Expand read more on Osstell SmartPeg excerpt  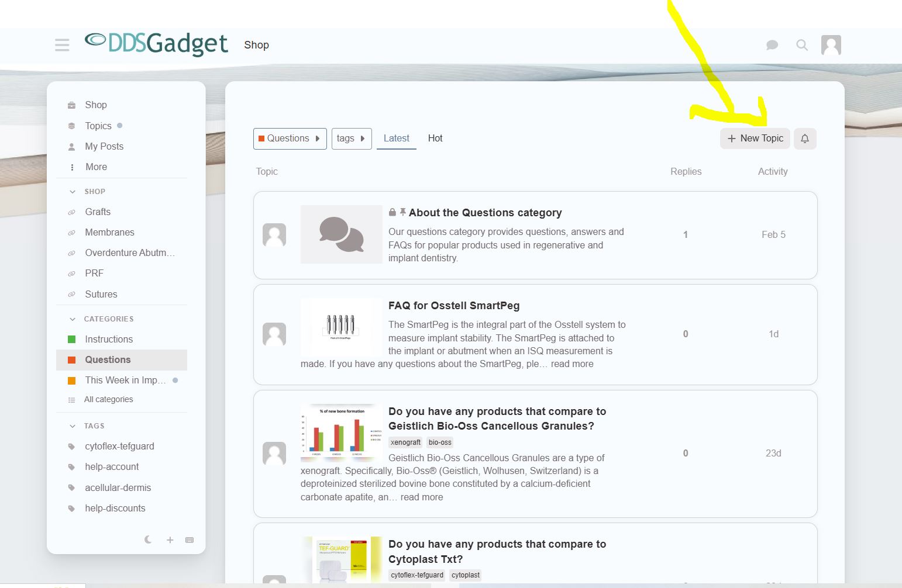(x=572, y=364)
